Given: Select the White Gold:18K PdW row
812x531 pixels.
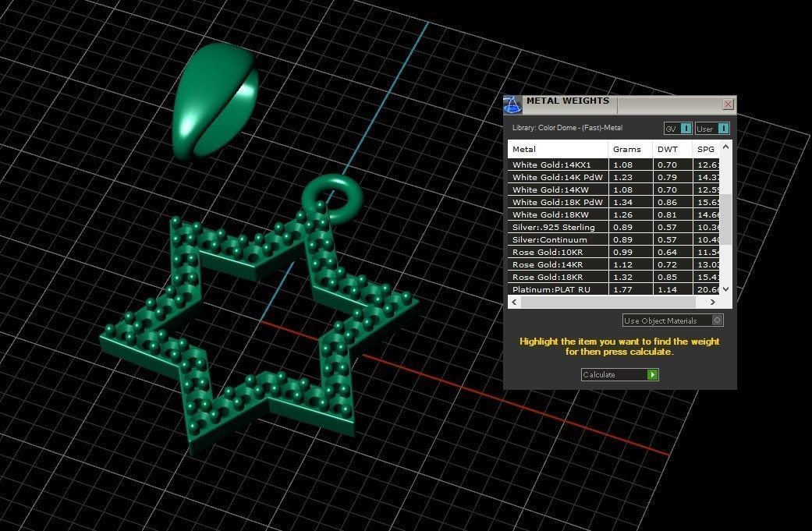Looking at the screenshot, I should 614,202.
